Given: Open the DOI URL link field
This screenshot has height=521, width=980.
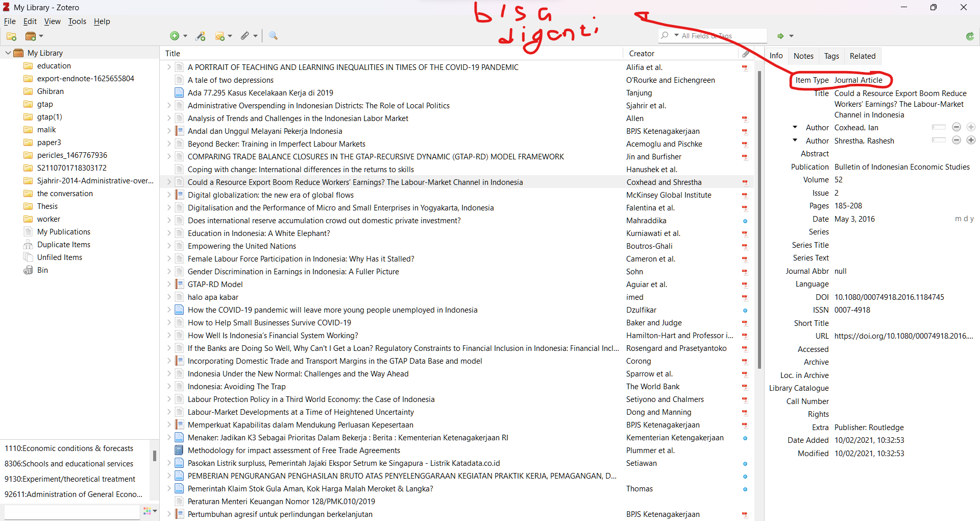Looking at the screenshot, I should tap(903, 336).
